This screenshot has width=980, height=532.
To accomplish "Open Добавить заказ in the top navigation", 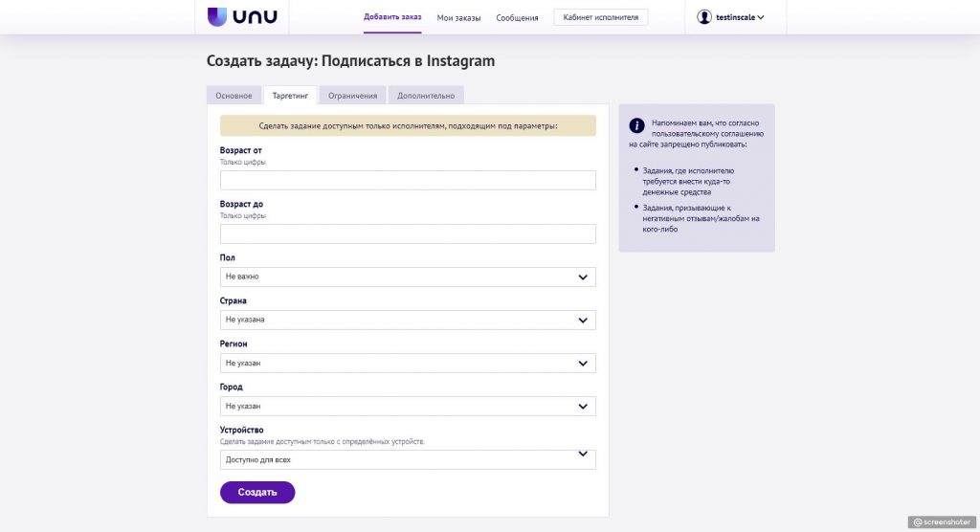I will click(x=392, y=17).
